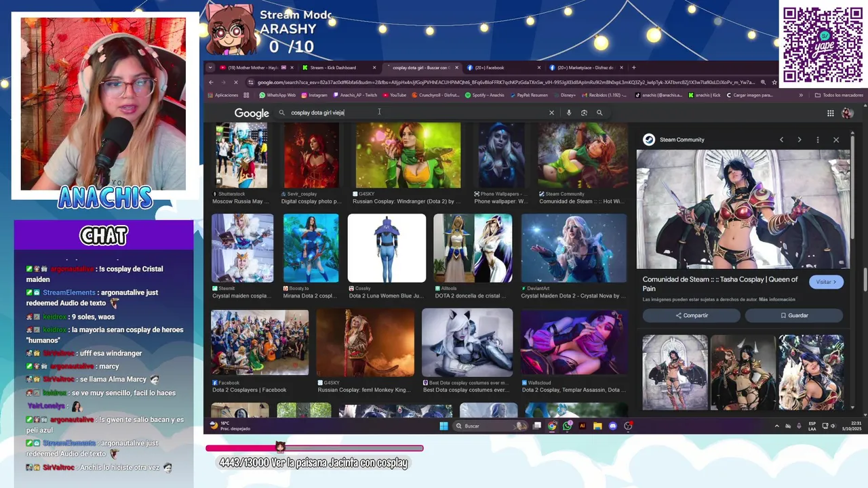Click the Compartir button
Image resolution: width=868 pixels, height=488 pixels.
[692, 315]
